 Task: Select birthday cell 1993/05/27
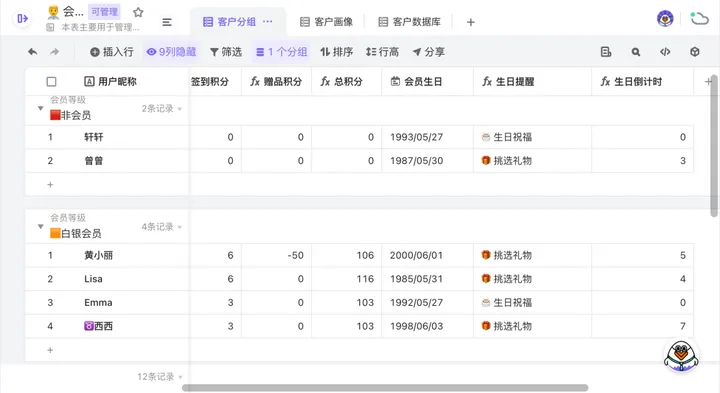[428, 137]
